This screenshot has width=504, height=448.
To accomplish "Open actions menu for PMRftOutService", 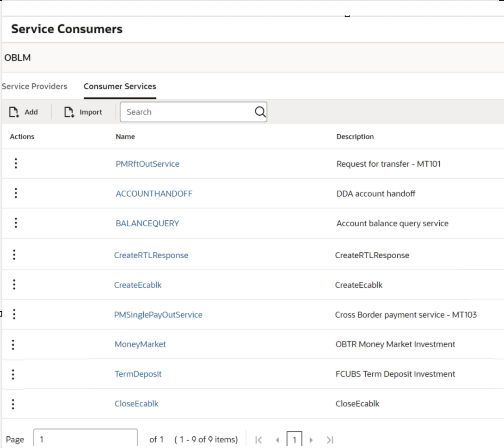I will 16,163.
